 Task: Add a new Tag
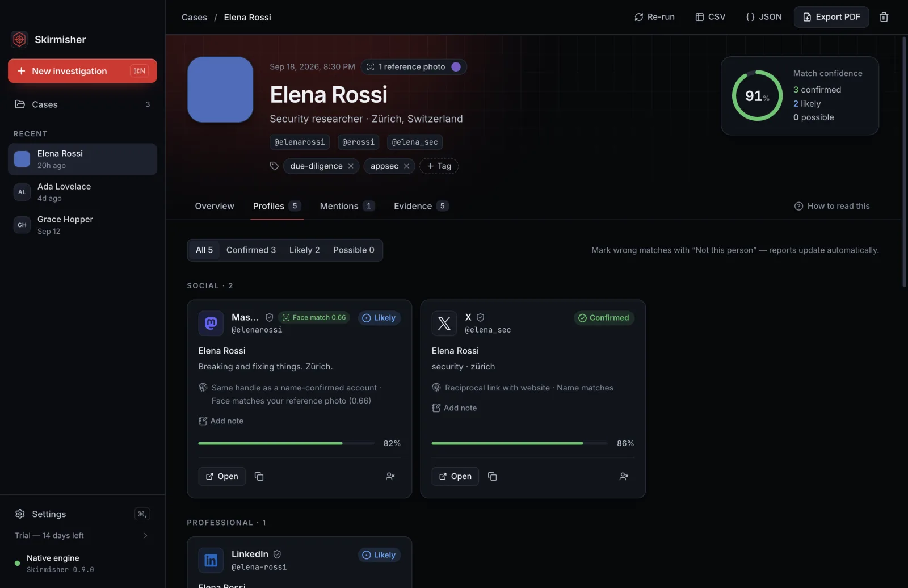(x=439, y=166)
